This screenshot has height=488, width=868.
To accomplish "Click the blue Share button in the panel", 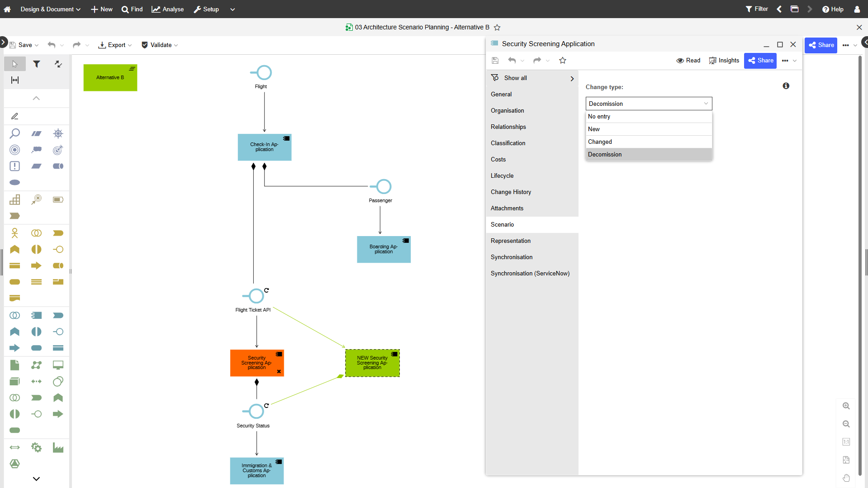I will pyautogui.click(x=760, y=61).
